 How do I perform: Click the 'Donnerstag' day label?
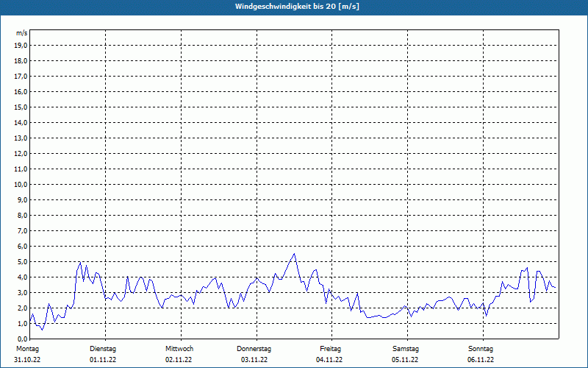(x=254, y=349)
